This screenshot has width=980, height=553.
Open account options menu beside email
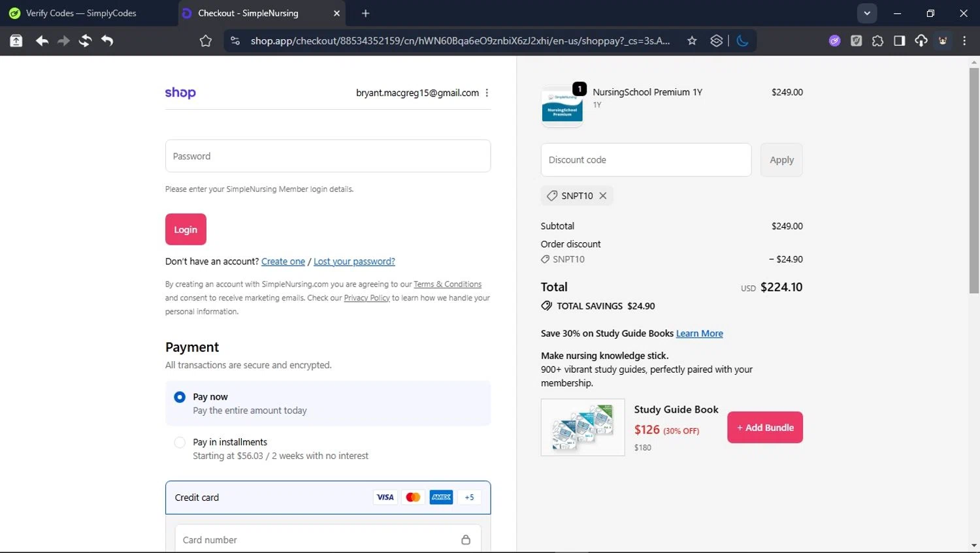pyautogui.click(x=487, y=93)
